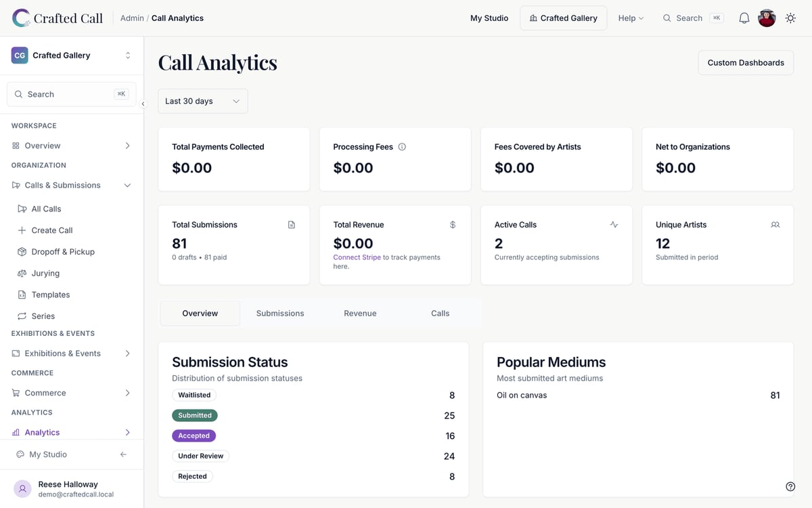
Task: Click the My Studio back arrow icon
Action: (123, 454)
